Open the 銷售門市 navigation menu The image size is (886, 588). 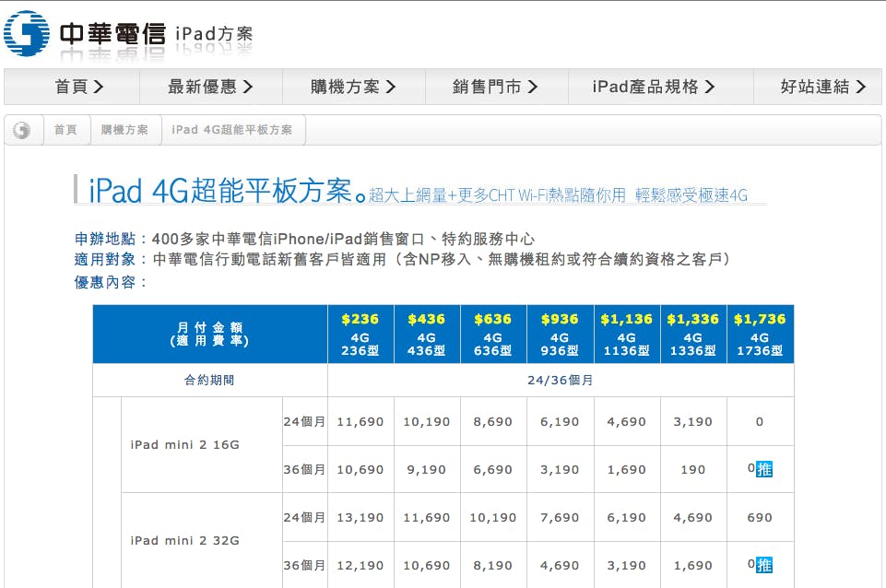pos(497,87)
